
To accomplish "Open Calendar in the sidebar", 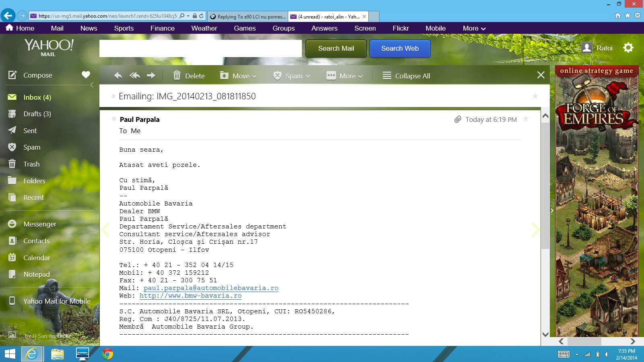I will 37,258.
